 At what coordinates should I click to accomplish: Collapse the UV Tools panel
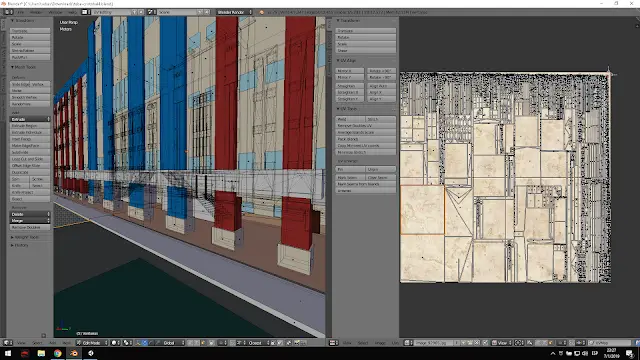pos(348,109)
